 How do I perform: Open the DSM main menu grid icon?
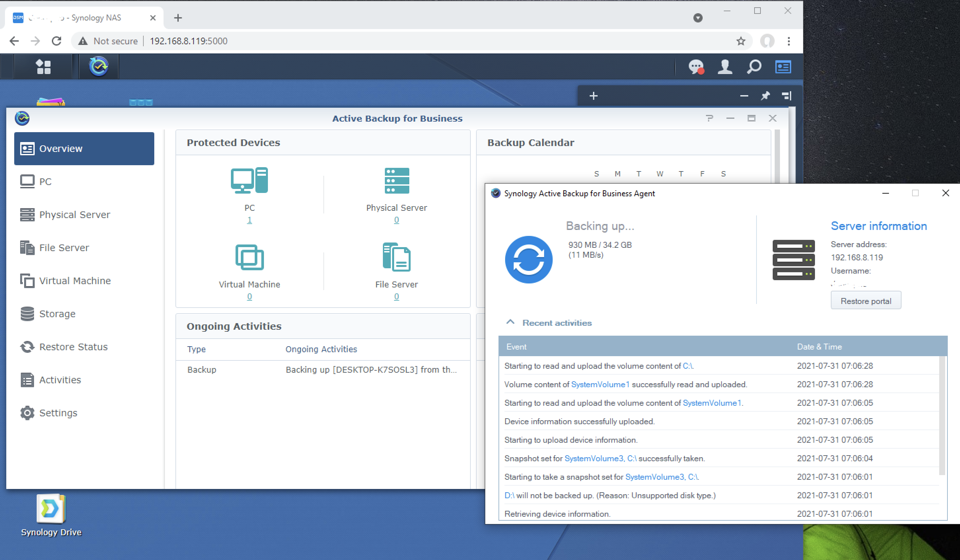click(x=43, y=67)
